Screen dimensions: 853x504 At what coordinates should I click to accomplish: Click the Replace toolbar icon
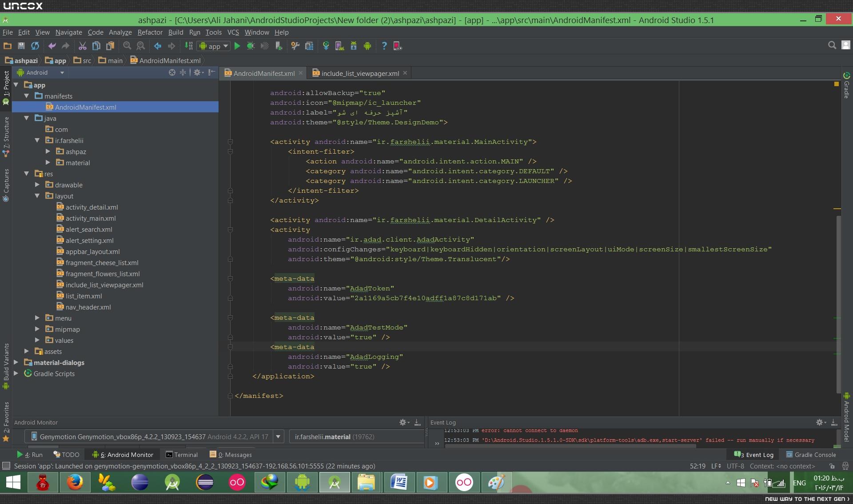(141, 46)
